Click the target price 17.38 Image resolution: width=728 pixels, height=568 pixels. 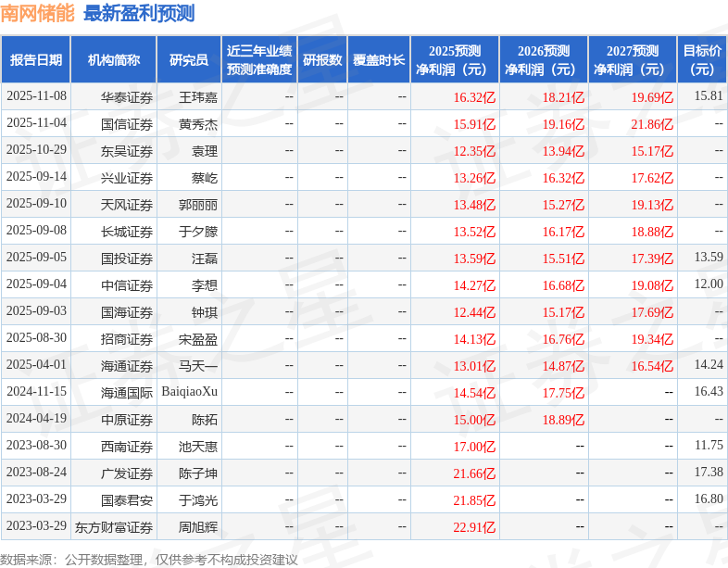(709, 473)
